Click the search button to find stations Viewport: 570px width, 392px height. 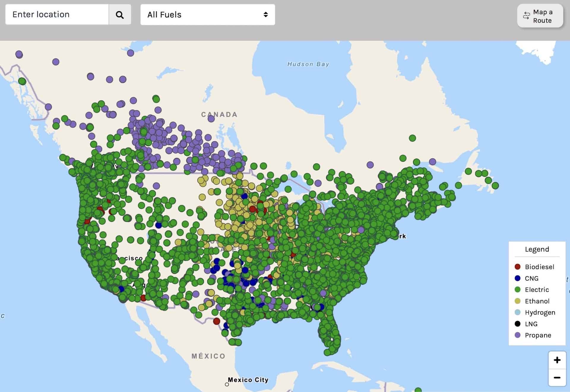pyautogui.click(x=120, y=14)
